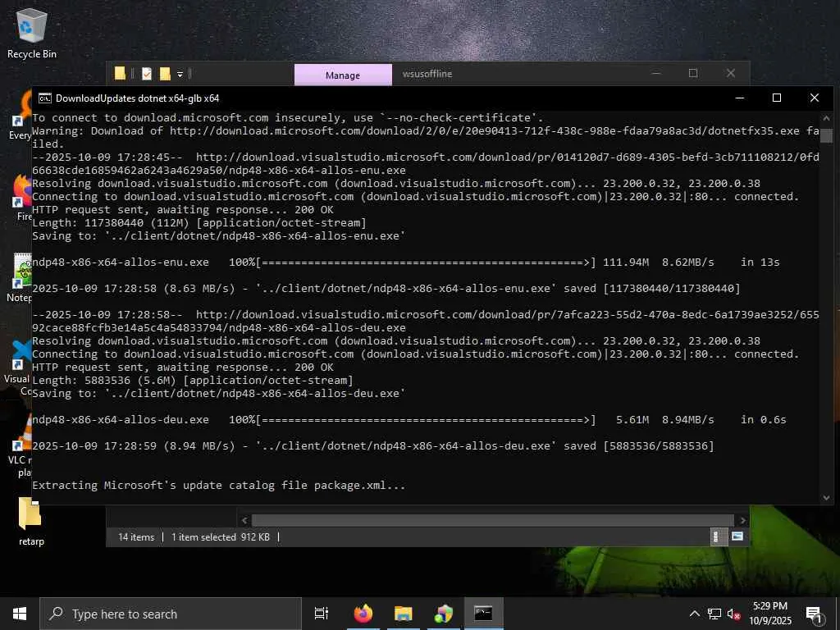
Task: Click '1 item selected 912 KB' status text
Action: 221,536
